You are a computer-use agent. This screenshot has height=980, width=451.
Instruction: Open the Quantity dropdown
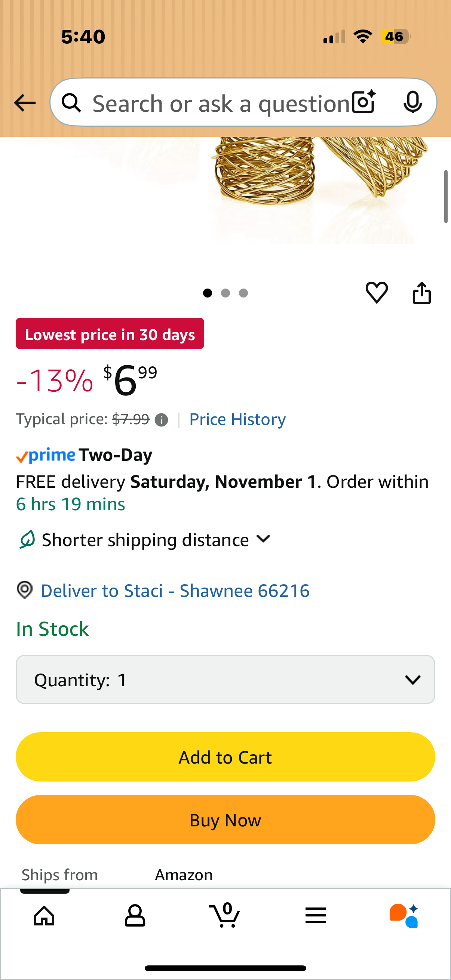click(225, 679)
